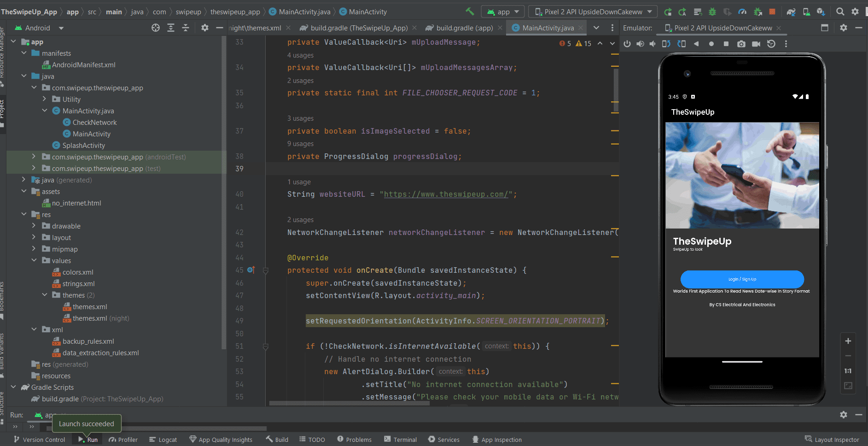This screenshot has height=446, width=868.
Task: Expand the drawable folder in tree
Action: pos(34,226)
